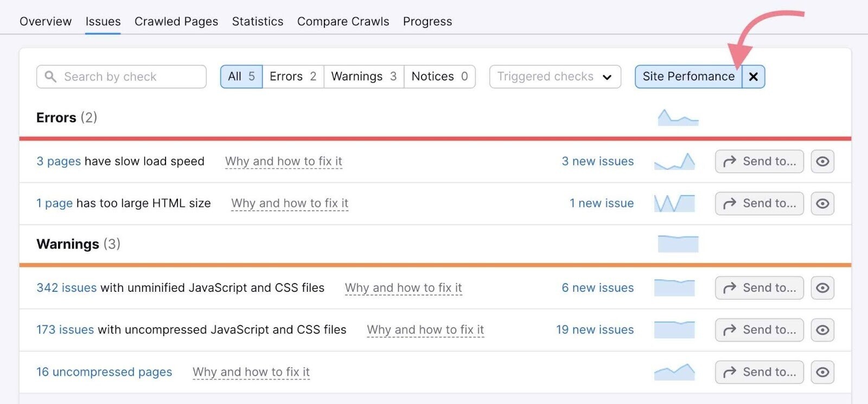Click the trend chart for large HTML size

click(x=674, y=203)
